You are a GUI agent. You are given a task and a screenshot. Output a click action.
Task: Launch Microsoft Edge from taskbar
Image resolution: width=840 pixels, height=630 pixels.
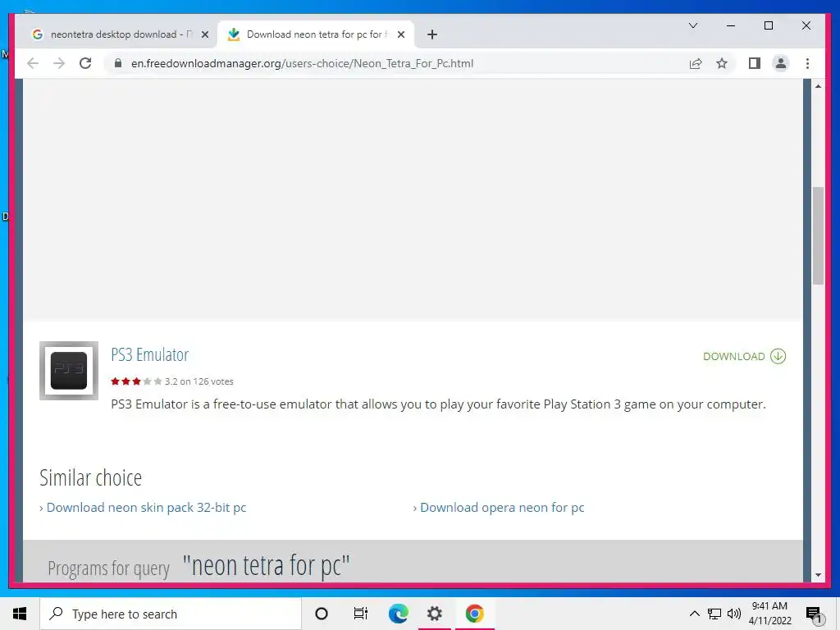[x=398, y=614]
